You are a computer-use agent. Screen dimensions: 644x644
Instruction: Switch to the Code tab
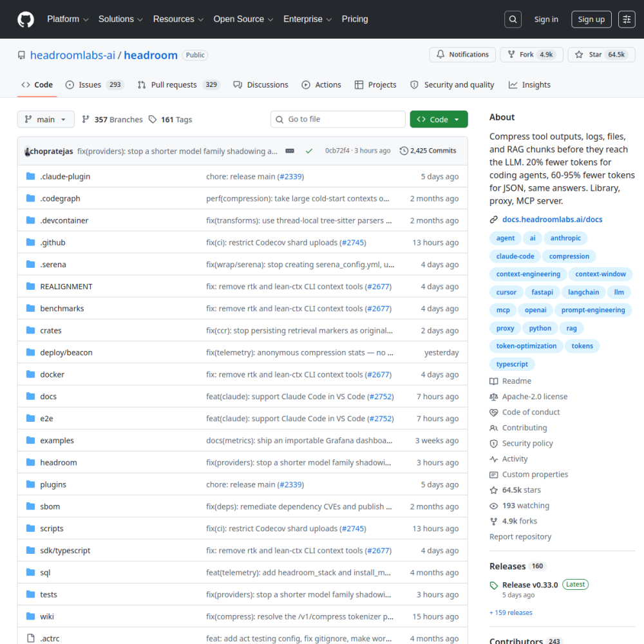pos(37,85)
